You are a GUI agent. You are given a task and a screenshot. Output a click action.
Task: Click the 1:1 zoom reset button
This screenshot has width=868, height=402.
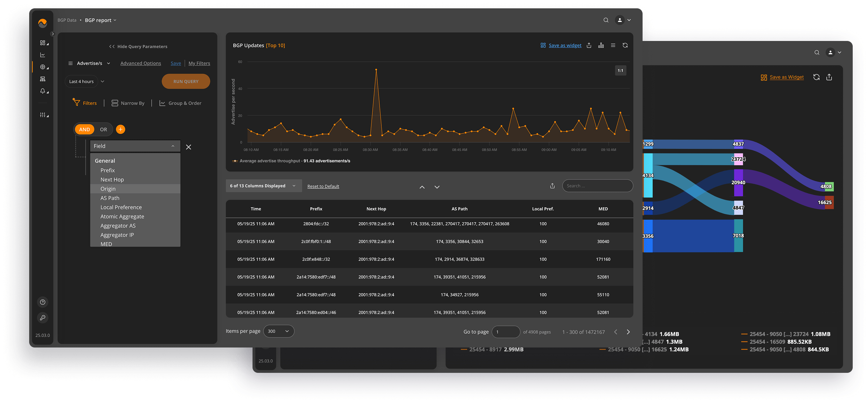coord(620,70)
